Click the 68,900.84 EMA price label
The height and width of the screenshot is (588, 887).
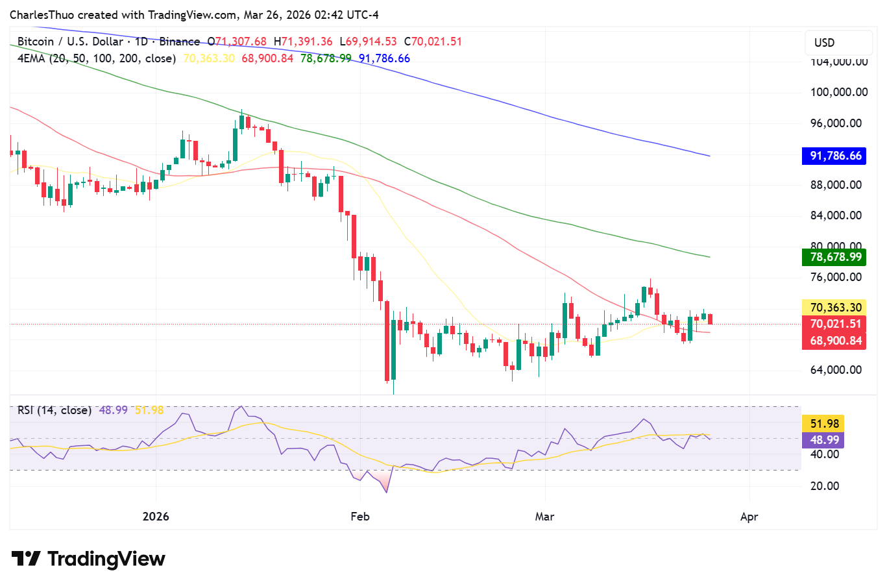click(834, 340)
